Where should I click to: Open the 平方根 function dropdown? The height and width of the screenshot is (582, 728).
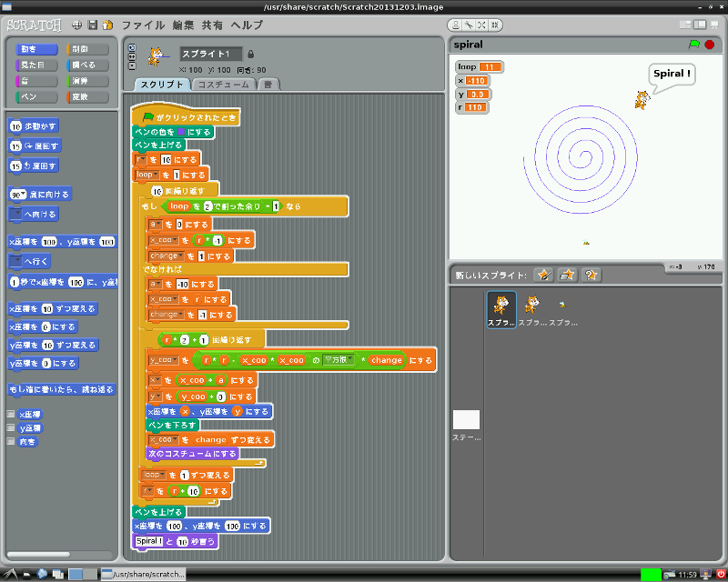[x=339, y=360]
